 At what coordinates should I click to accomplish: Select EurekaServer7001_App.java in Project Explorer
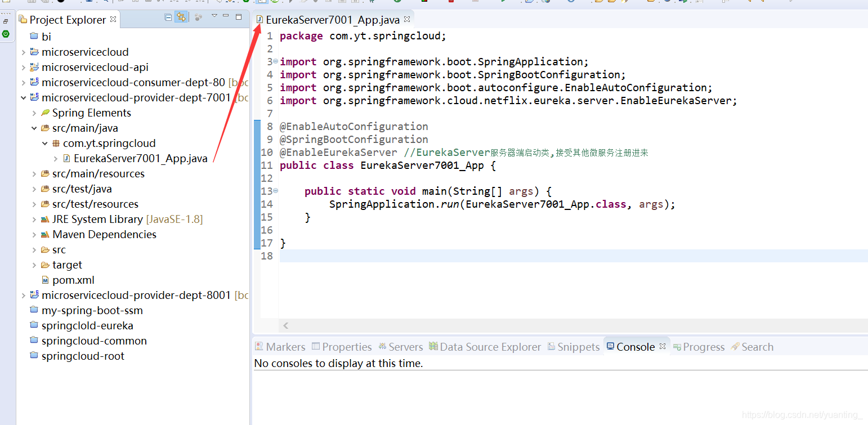click(x=141, y=158)
